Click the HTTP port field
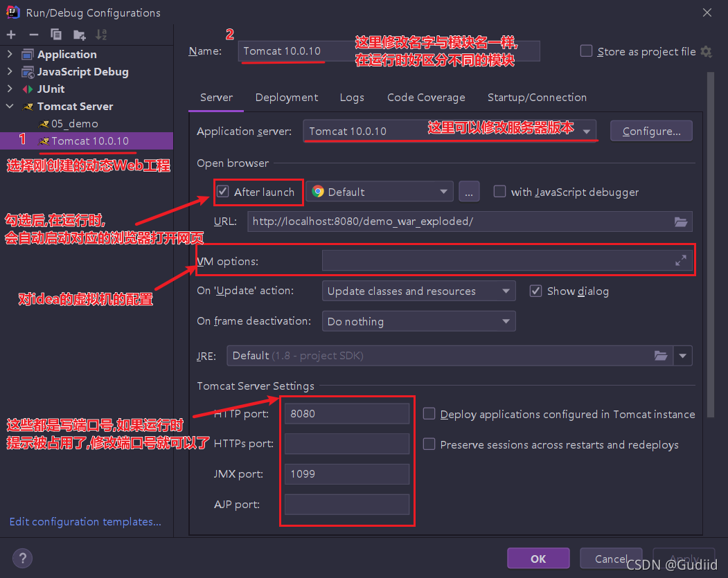Screen dimensions: 728x578 [347, 413]
